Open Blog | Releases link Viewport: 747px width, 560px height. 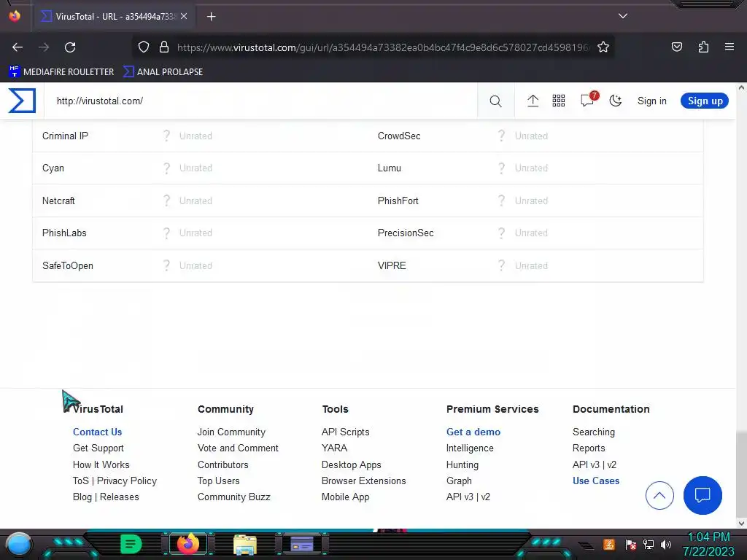[106, 497]
